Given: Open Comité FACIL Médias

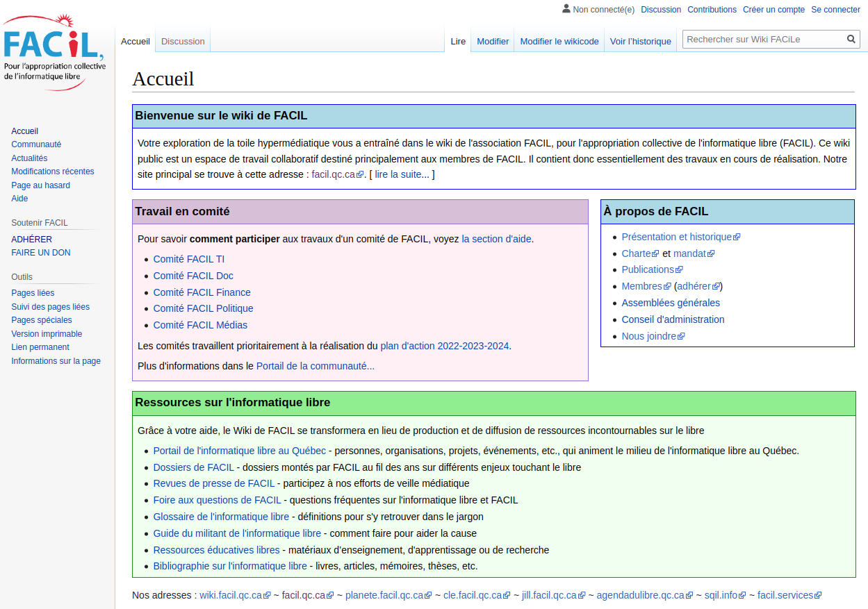Looking at the screenshot, I should (200, 325).
